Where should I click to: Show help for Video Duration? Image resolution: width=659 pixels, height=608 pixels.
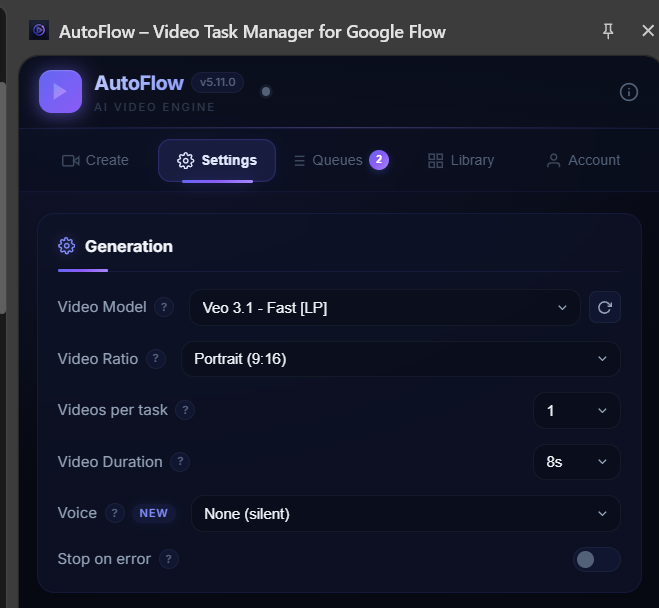(x=180, y=462)
